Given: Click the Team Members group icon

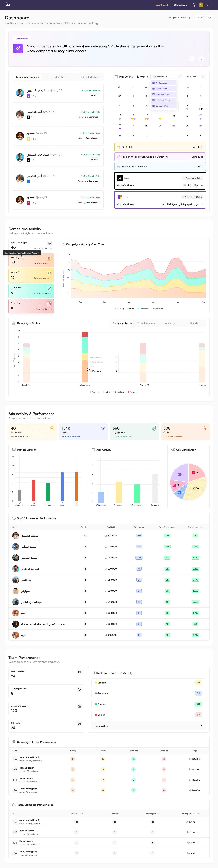Looking at the screenshot, I should click(x=79, y=672).
